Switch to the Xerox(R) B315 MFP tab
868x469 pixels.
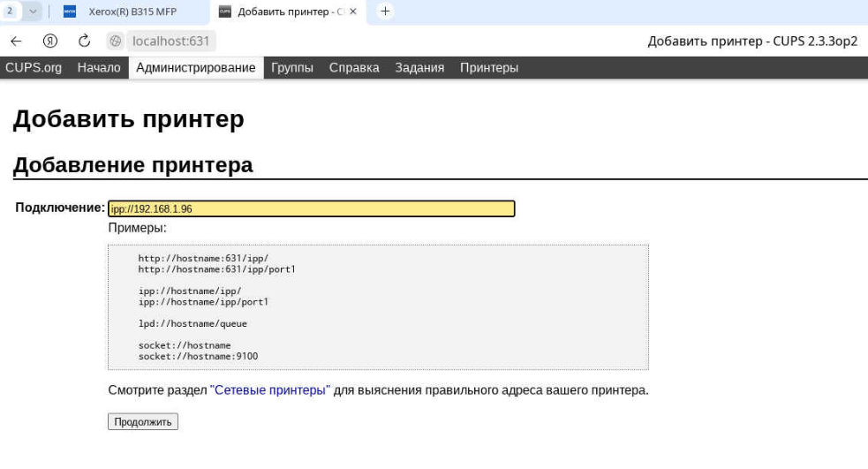pos(132,11)
